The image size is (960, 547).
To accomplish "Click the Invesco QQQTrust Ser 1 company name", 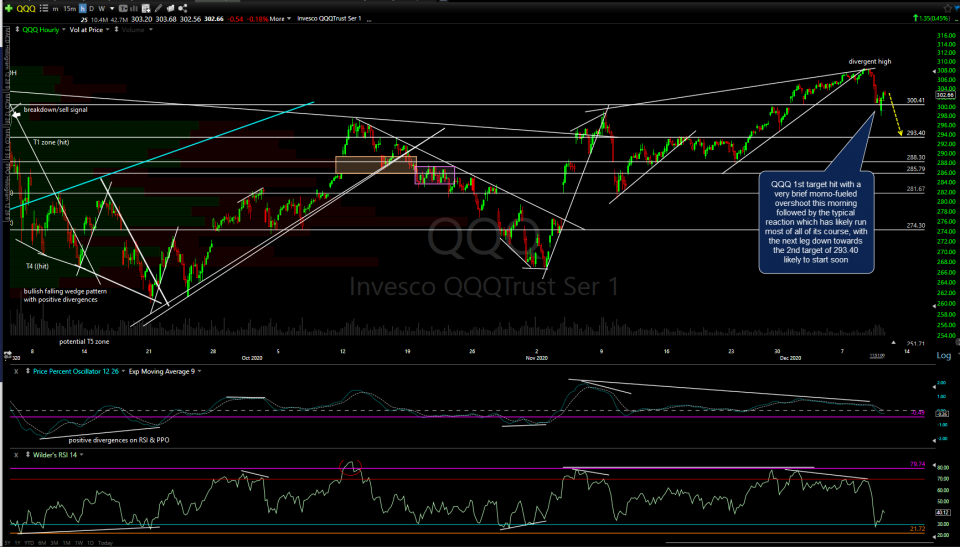I will tap(329, 18).
